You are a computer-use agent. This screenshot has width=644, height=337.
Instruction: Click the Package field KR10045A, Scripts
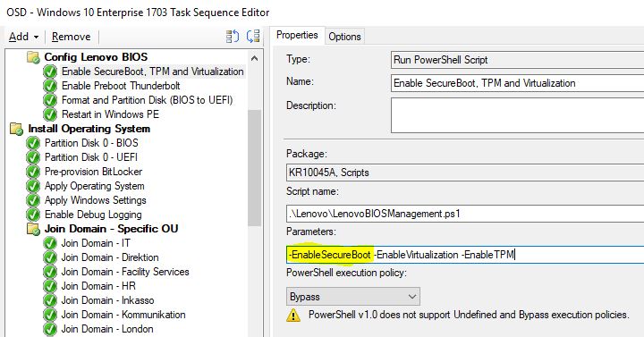click(x=465, y=173)
